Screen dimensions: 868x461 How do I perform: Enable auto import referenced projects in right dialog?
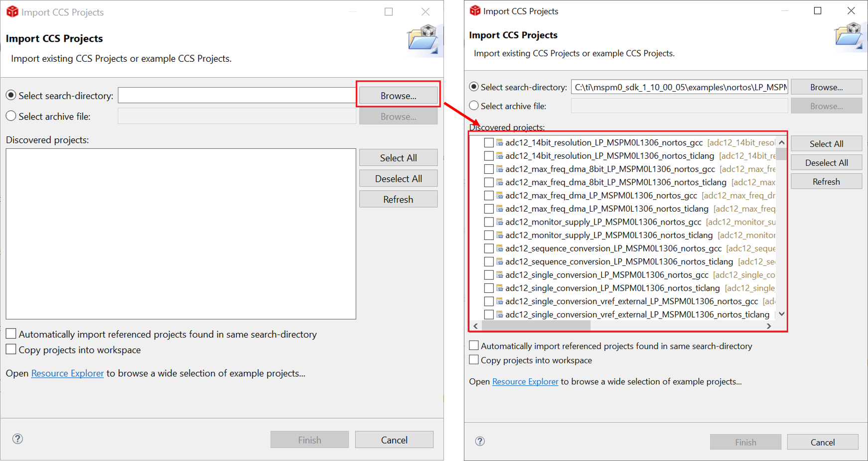[474, 346]
